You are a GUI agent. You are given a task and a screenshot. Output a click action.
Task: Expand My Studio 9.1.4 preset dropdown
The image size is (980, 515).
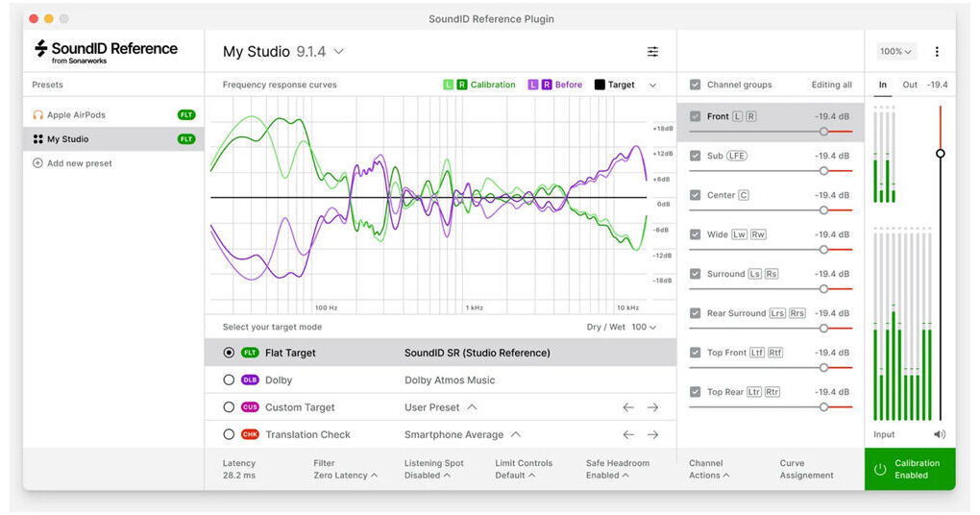click(x=283, y=52)
